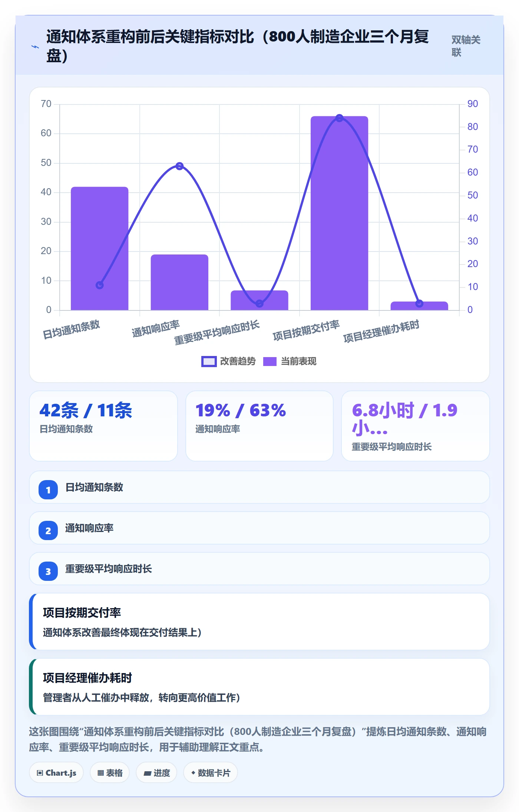Select the Chart.js tag chip
Screen dimensions: 519x812
pyautogui.click(x=56, y=773)
